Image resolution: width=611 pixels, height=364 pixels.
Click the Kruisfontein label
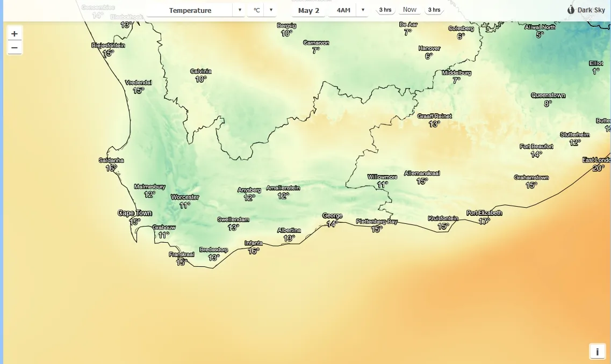click(443, 219)
